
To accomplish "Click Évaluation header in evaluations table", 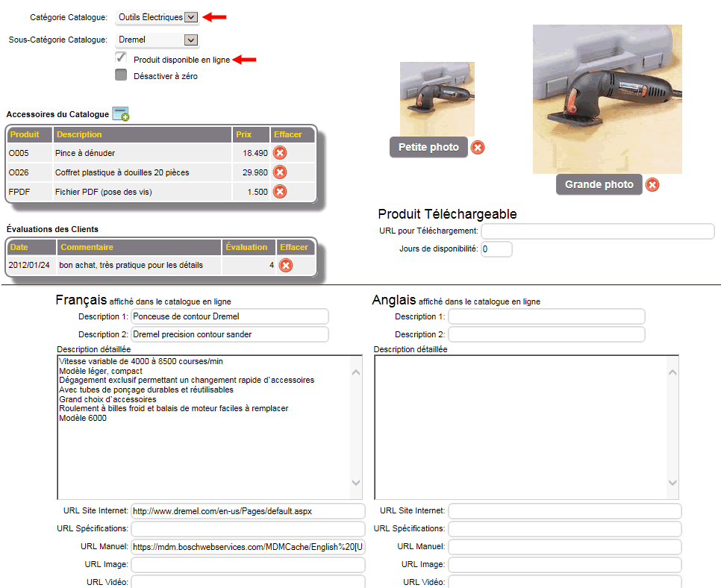I will [249, 247].
